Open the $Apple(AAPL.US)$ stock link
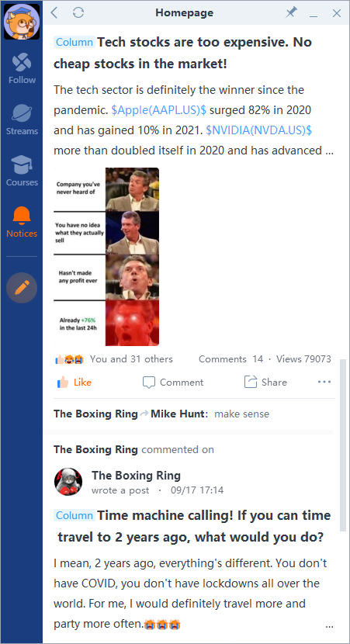The width and height of the screenshot is (350, 644). click(x=159, y=110)
